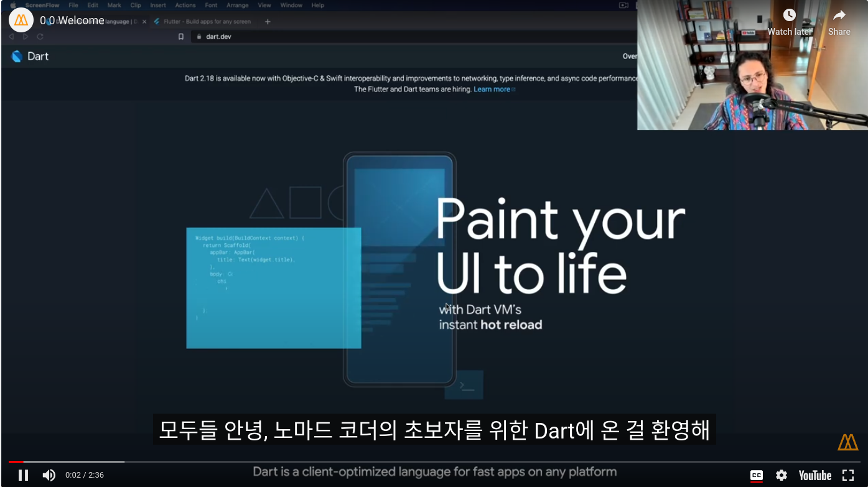Image resolution: width=868 pixels, height=487 pixels.
Task: Open the Mark menu
Action: (x=114, y=5)
